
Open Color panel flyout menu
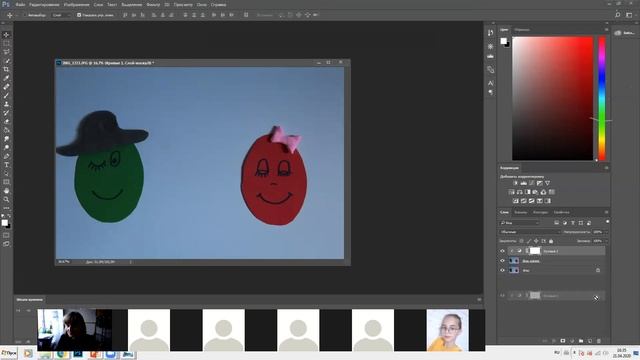pyautogui.click(x=606, y=30)
